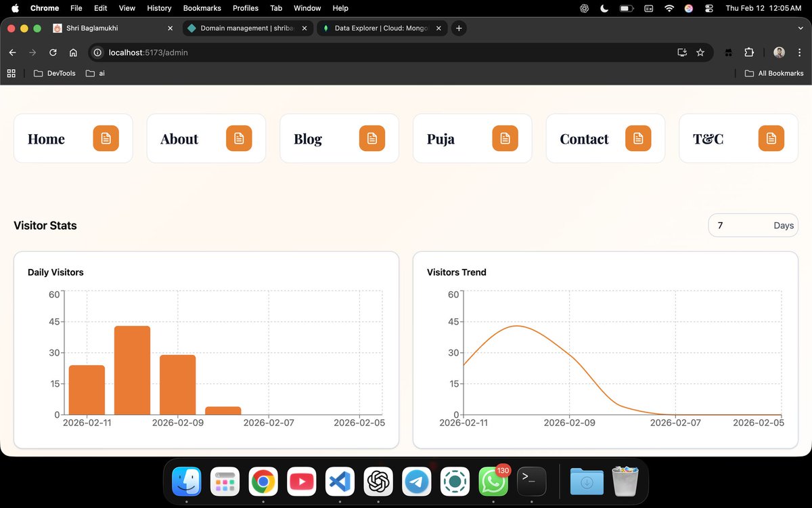Open Control Center in the menu bar
Viewport: 812px width, 508px height.
(708, 8)
